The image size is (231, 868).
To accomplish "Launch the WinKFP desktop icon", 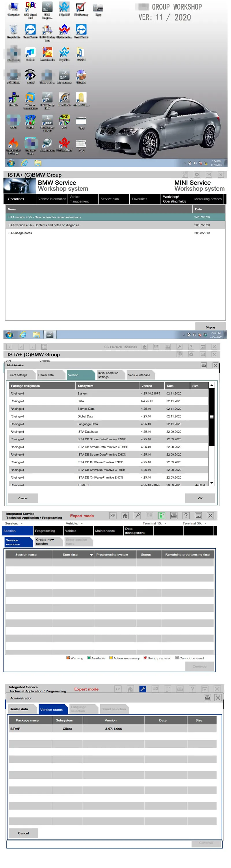I will (30, 122).
